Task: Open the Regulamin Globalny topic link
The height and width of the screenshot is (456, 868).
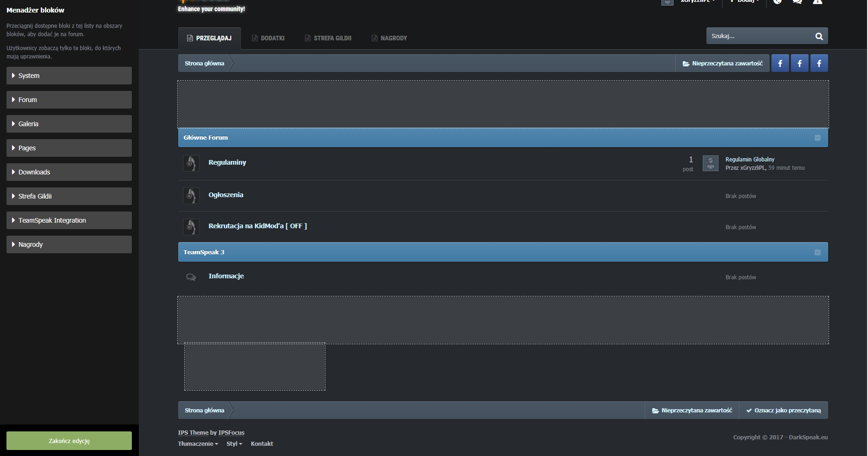Action: pos(750,160)
